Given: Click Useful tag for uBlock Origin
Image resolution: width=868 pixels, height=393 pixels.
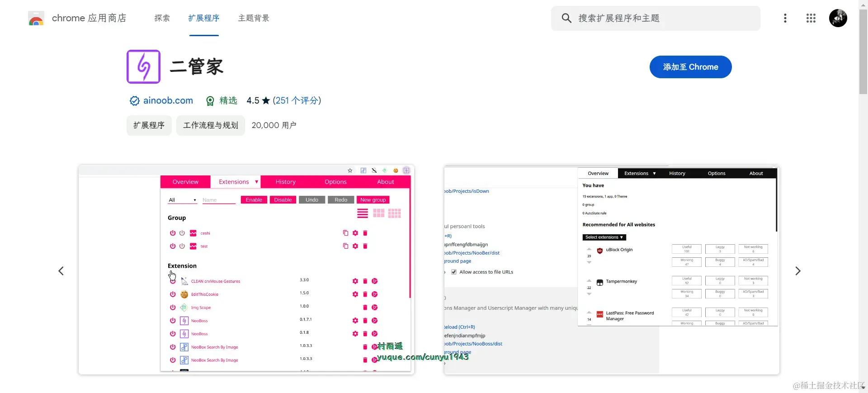Looking at the screenshot, I should (x=687, y=249).
